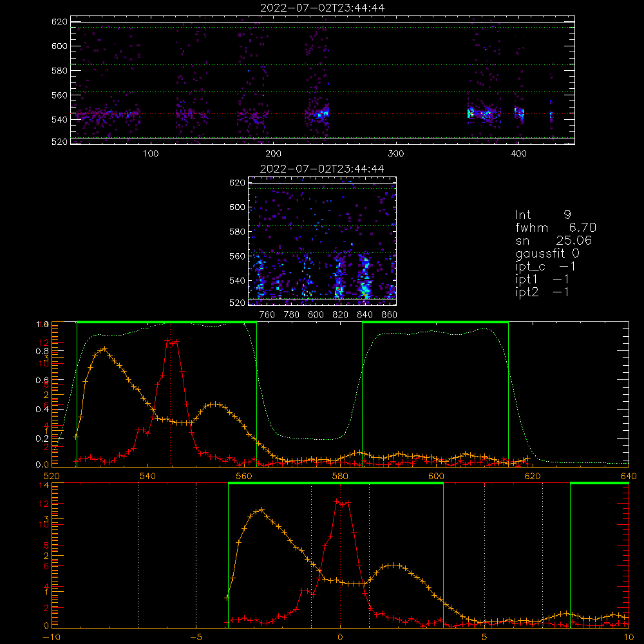Click x-axis label 560 on the profile plot
Viewport: 644px width, 644px height.
[x=244, y=476]
